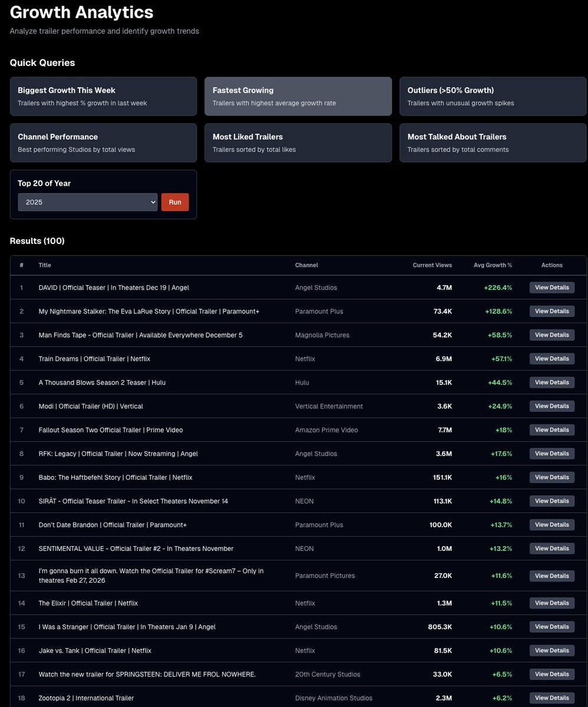Click current views value '805.3K'
Screen dimensions: 588x707
pyautogui.click(x=440, y=627)
